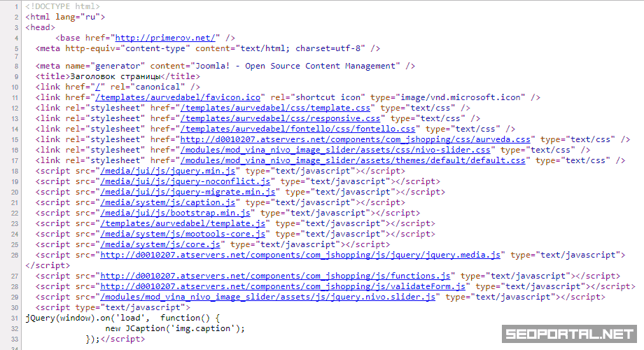The height and width of the screenshot is (350, 644).
Task: Open the jquery.media.js script link
Action: [300, 255]
